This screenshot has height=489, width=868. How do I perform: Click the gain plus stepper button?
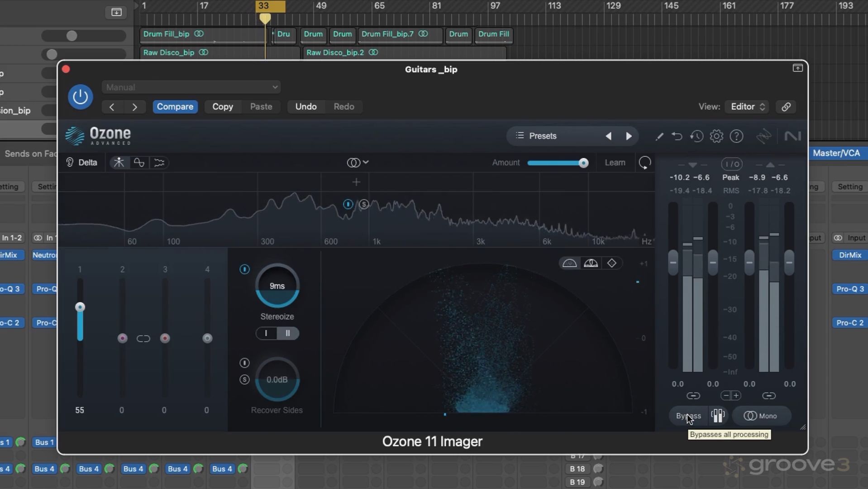click(x=736, y=396)
